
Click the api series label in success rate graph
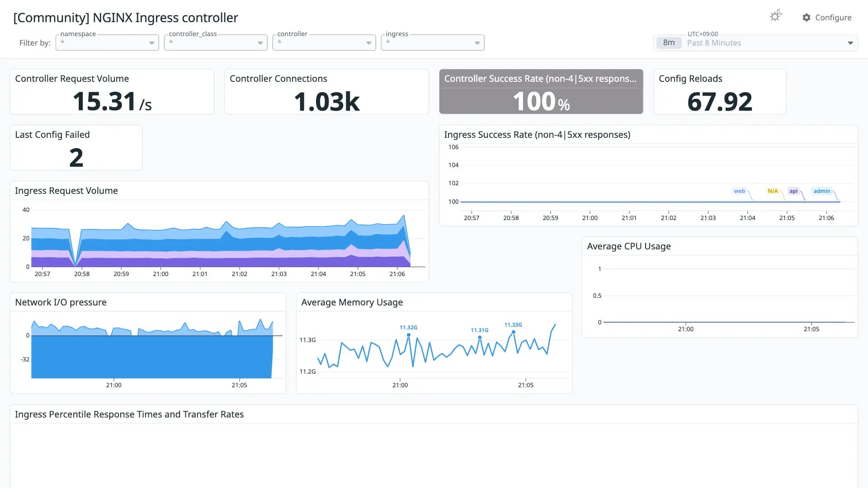pos(793,191)
